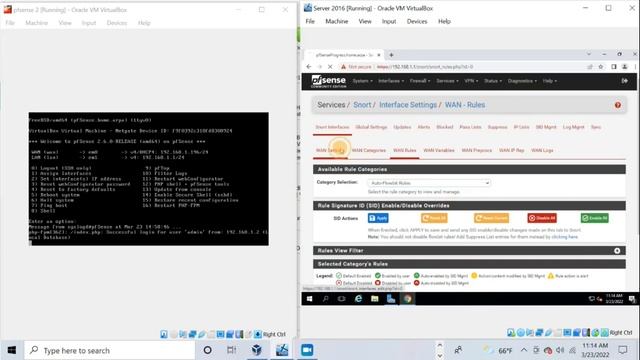Open new tab with plus button
Screen dimensions: 640x360
pyautogui.click(x=391, y=55)
